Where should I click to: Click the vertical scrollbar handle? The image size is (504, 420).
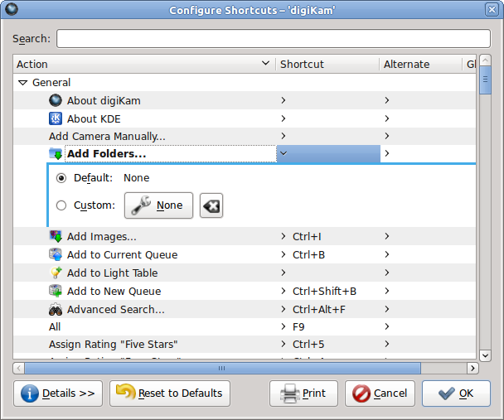[x=486, y=80]
